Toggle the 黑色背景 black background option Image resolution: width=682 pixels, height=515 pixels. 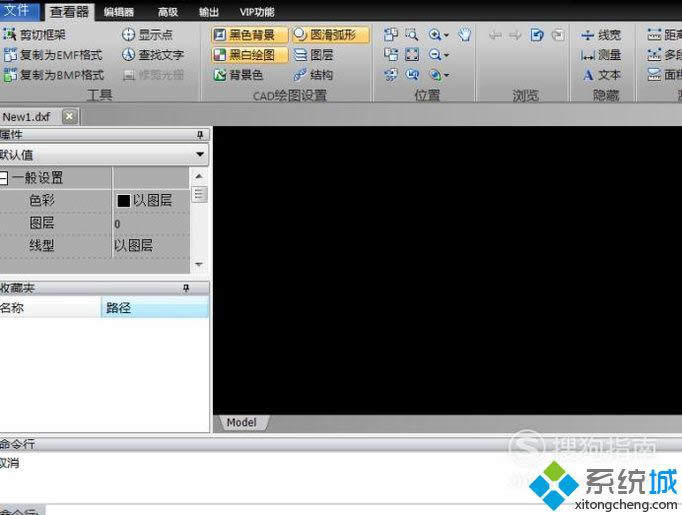click(x=250, y=35)
